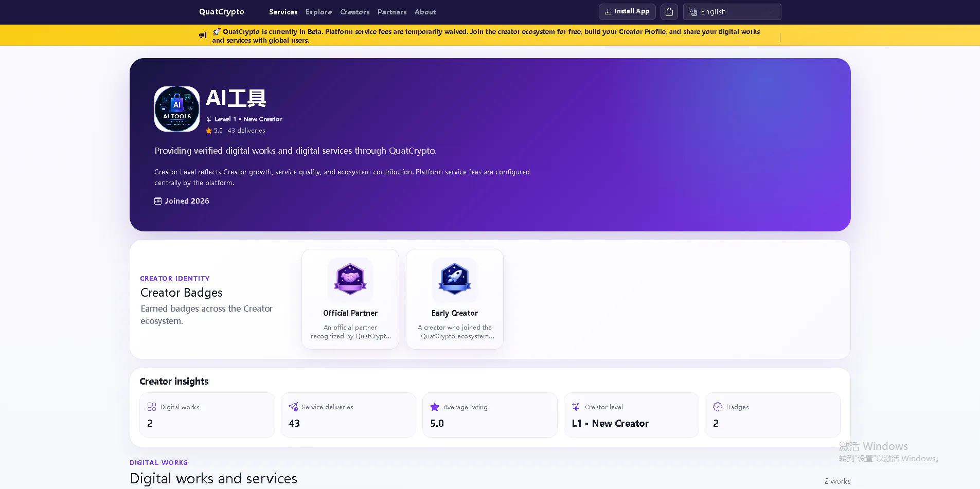Click the Badges verified seal icon
This screenshot has width=980, height=489.
[718, 407]
